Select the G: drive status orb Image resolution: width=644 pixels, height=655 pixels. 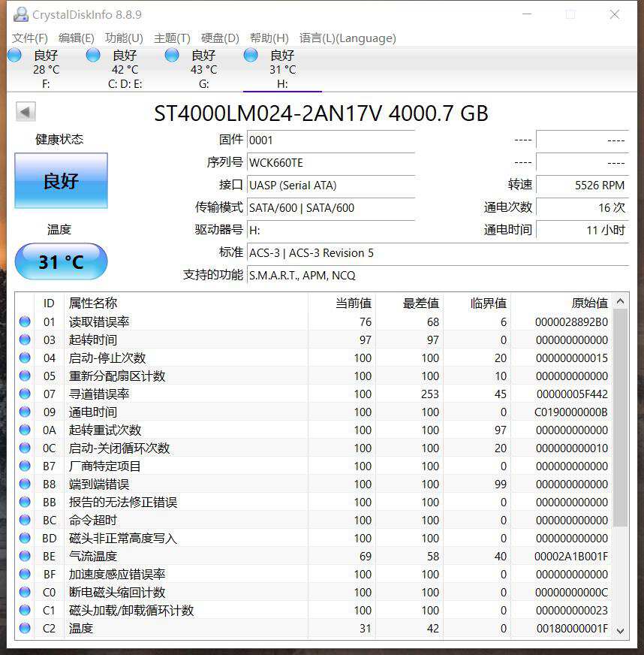172,55
